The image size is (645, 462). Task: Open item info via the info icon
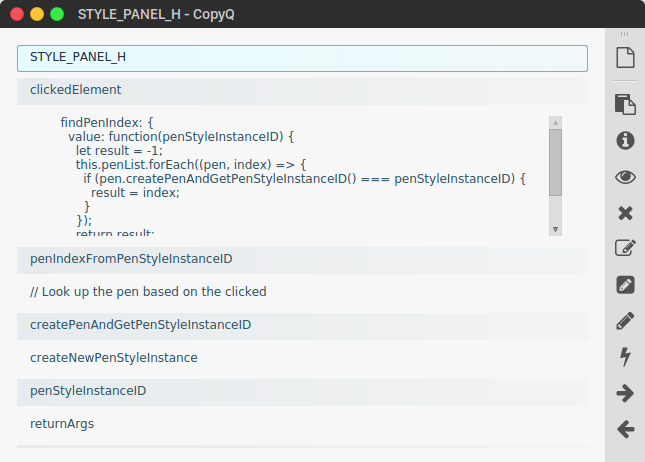[625, 141]
